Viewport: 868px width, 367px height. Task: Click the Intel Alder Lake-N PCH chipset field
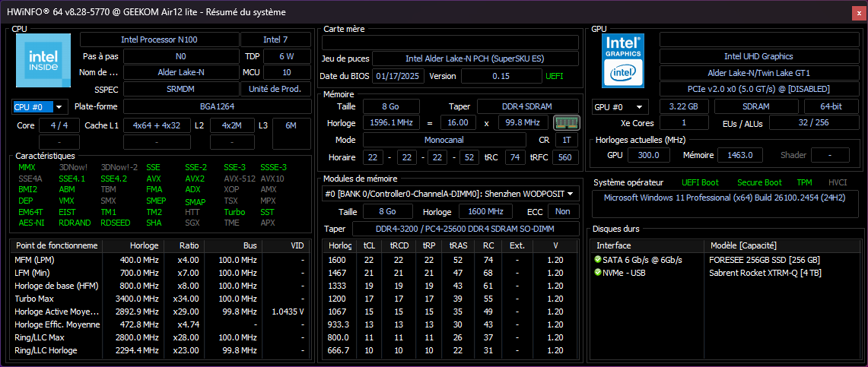pyautogui.click(x=475, y=59)
